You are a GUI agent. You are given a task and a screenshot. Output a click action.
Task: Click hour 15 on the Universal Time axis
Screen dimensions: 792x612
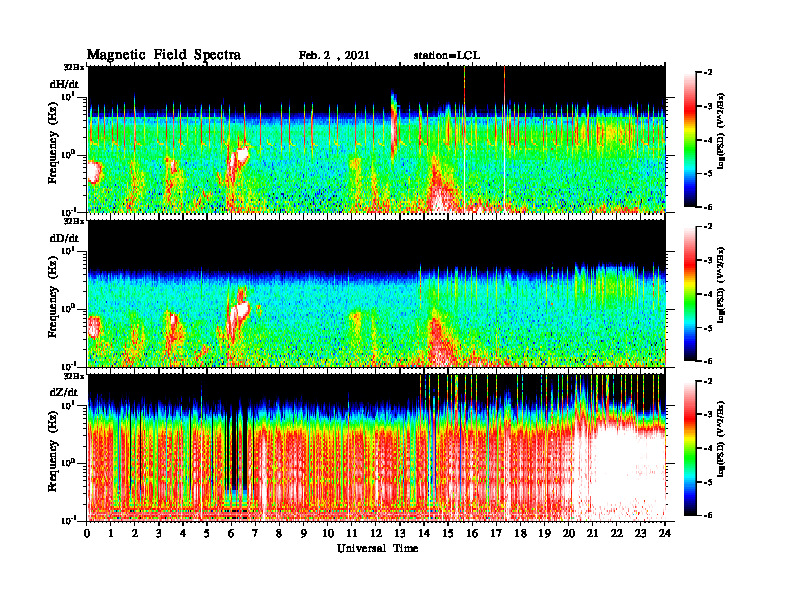tap(448, 533)
